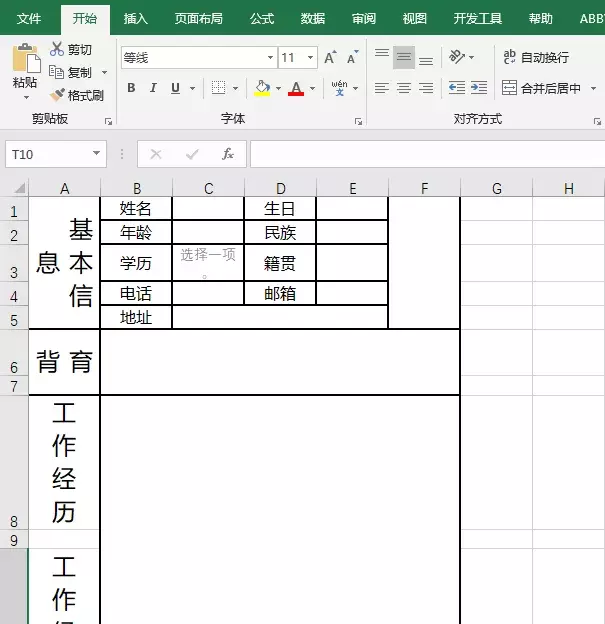Align text left horizontally
Viewport: 605px width, 624px height.
(382, 88)
